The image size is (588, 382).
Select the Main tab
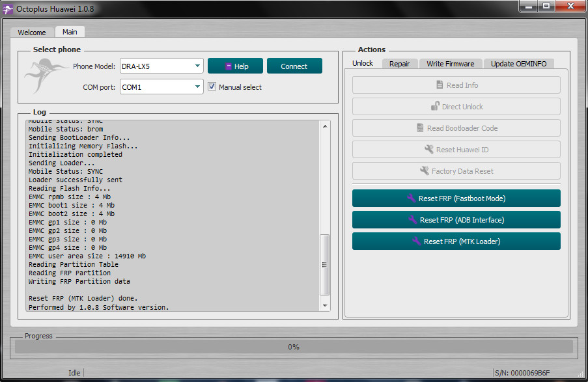tap(70, 32)
